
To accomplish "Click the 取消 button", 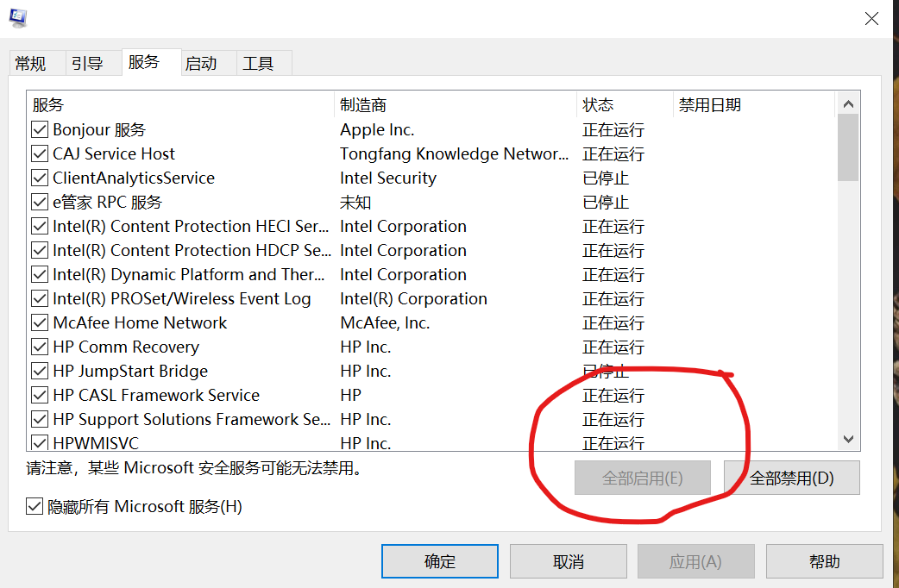I will tap(567, 560).
